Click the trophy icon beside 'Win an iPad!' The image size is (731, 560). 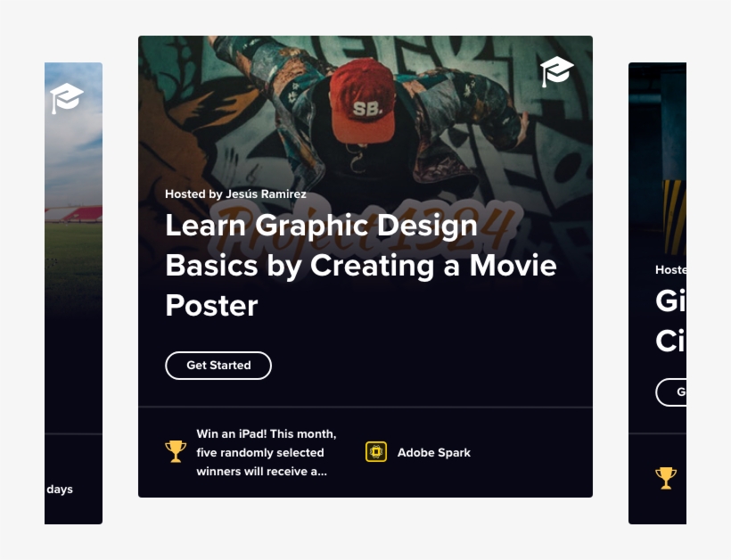(x=176, y=451)
